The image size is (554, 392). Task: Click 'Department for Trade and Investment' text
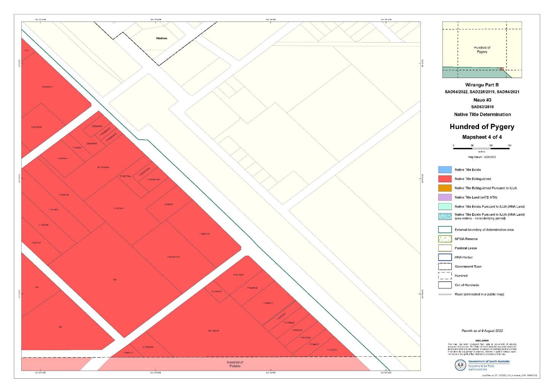click(481, 368)
